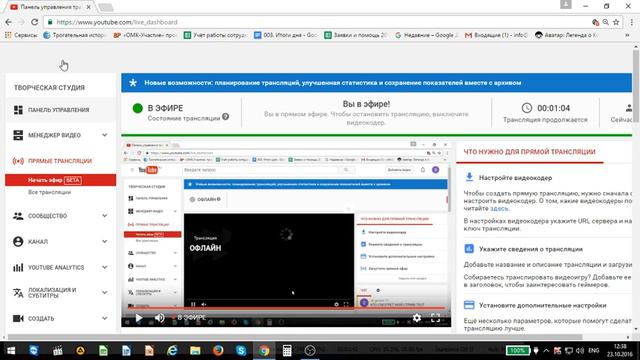
Task: Launch Internet Explorer from the taskbar
Action: 172,351
